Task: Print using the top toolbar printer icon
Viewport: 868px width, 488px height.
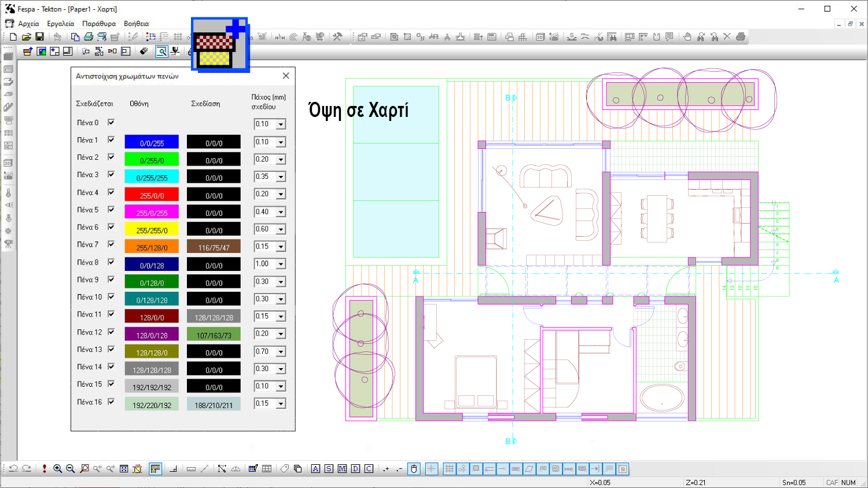Action: click(x=89, y=36)
